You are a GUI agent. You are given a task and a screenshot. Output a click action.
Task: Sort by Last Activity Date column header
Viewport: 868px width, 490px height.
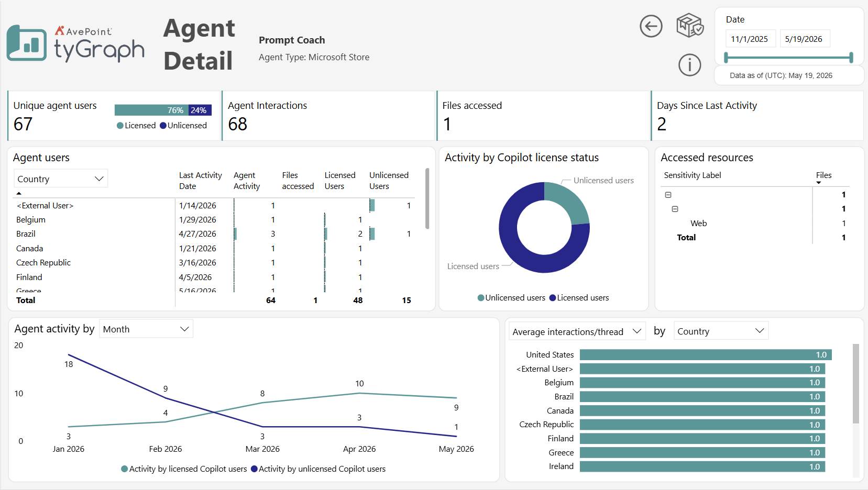click(x=200, y=181)
